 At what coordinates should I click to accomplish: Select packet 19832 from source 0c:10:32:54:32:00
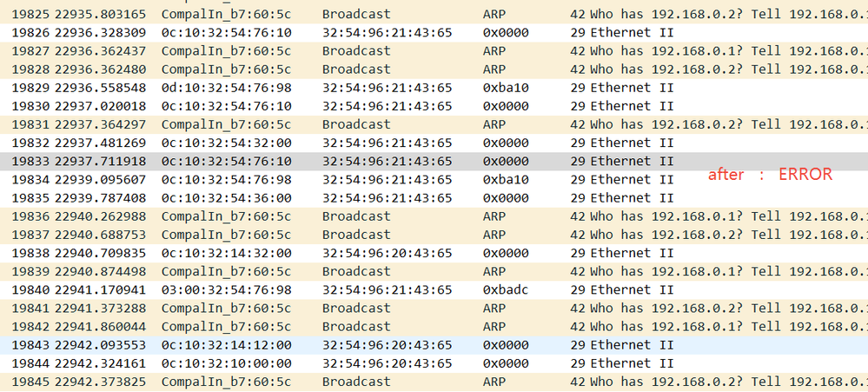click(x=348, y=143)
